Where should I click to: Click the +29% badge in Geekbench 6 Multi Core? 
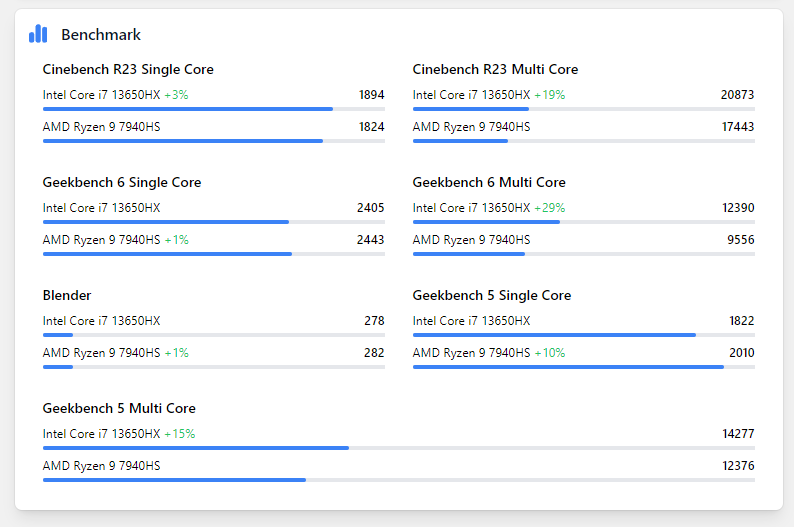[549, 208]
